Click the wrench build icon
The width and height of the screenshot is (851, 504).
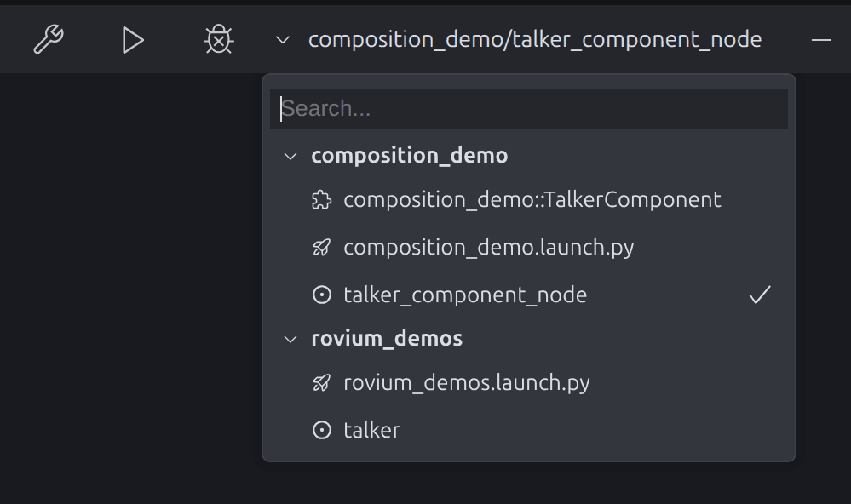click(x=49, y=39)
